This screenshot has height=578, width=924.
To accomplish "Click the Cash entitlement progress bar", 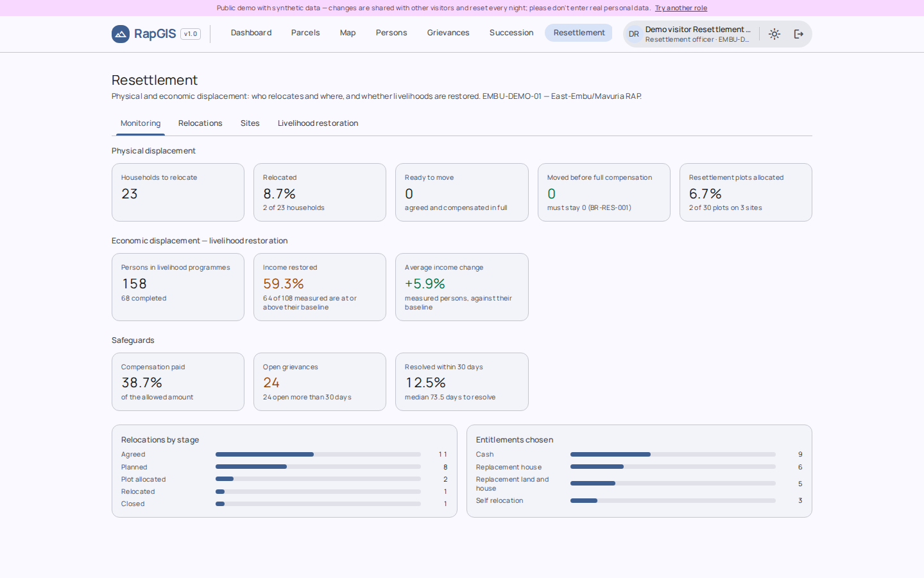I will [673, 455].
